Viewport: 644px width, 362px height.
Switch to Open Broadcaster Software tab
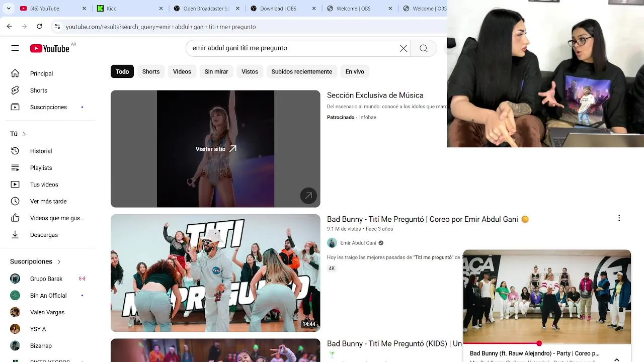pyautogui.click(x=206, y=9)
